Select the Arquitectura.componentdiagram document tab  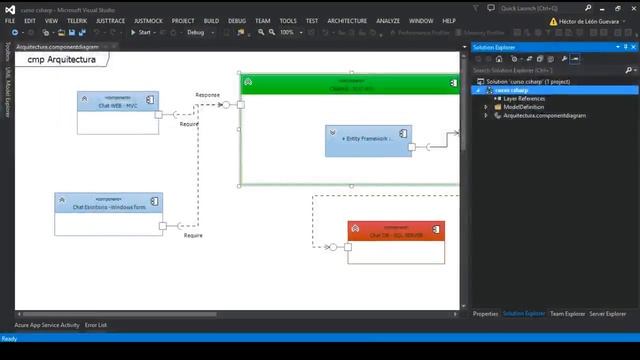pos(57,47)
